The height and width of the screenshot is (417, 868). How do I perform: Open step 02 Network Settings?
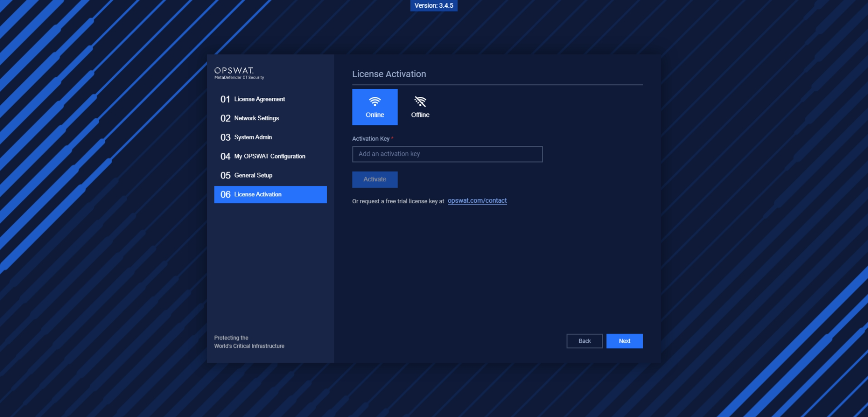[270, 118]
